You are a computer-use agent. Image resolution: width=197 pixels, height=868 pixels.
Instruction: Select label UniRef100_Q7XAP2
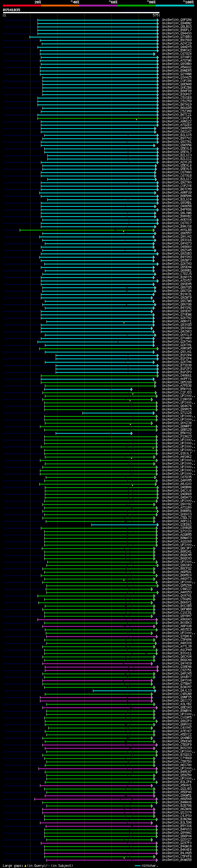click(177, 57)
